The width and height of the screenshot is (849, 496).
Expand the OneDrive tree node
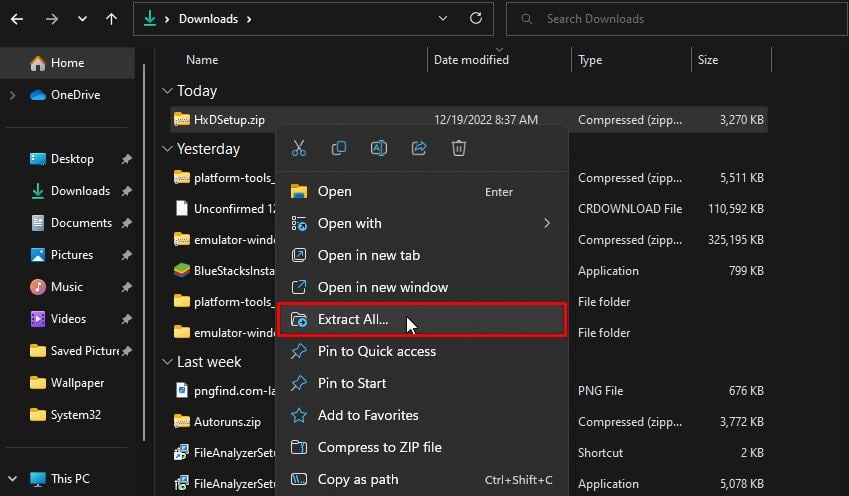click(x=12, y=95)
